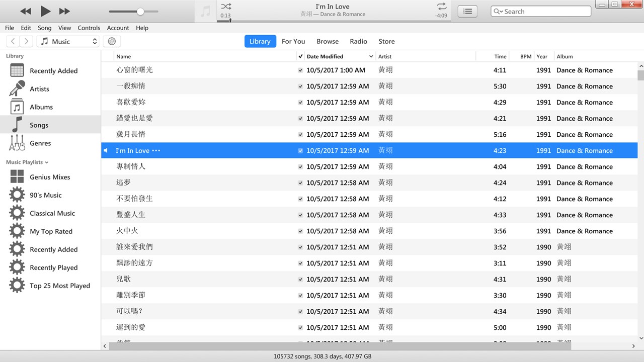Skip to the previous track

[26, 11]
